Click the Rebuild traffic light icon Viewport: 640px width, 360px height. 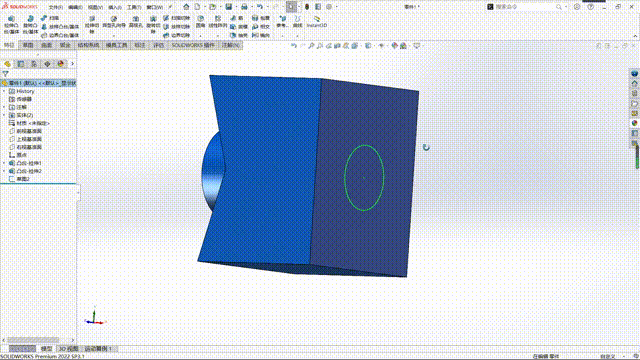307,7
